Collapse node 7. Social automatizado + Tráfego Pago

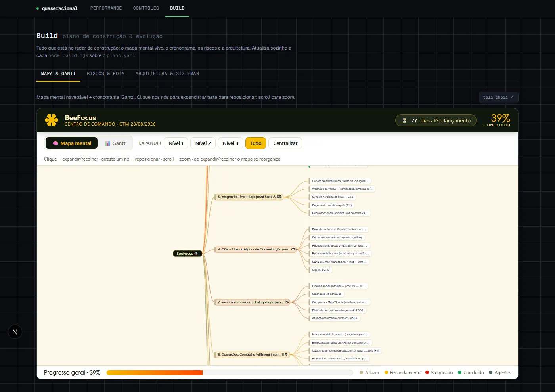(253, 302)
